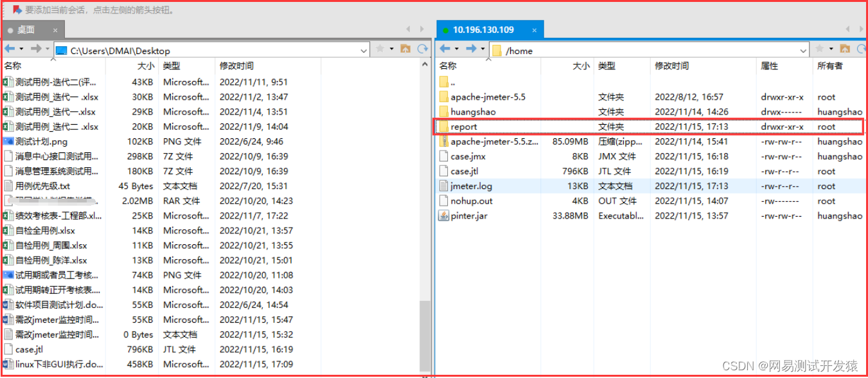Open forward-history dropdown in remote pane

click(483, 50)
